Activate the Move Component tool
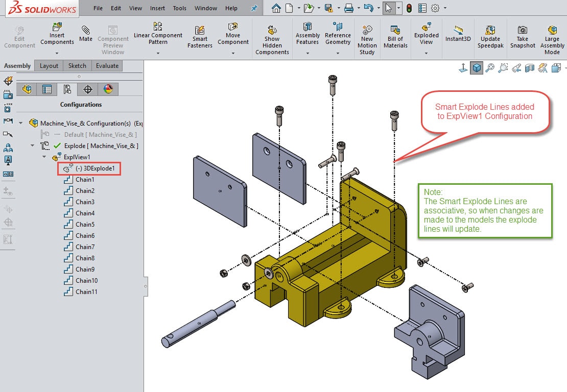567x392 pixels. coord(233,35)
